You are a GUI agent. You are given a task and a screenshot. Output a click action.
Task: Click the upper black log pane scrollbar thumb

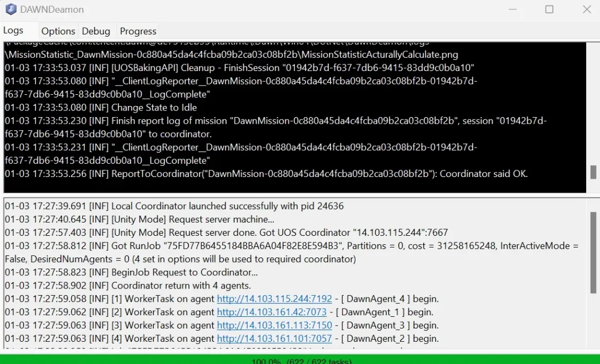[x=593, y=172]
